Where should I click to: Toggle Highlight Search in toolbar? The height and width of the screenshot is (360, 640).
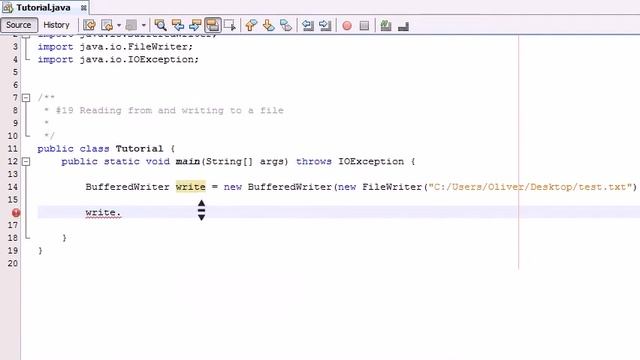point(213,25)
